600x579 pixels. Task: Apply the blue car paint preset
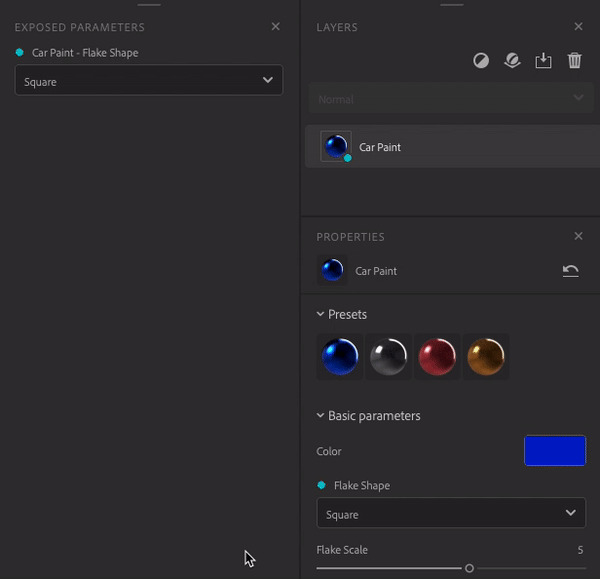click(339, 357)
